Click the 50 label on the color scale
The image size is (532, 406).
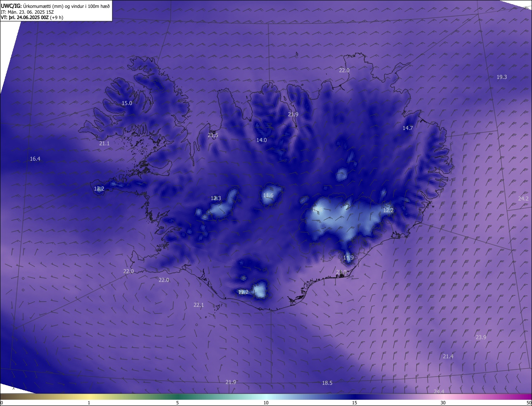pyautogui.click(x=529, y=403)
